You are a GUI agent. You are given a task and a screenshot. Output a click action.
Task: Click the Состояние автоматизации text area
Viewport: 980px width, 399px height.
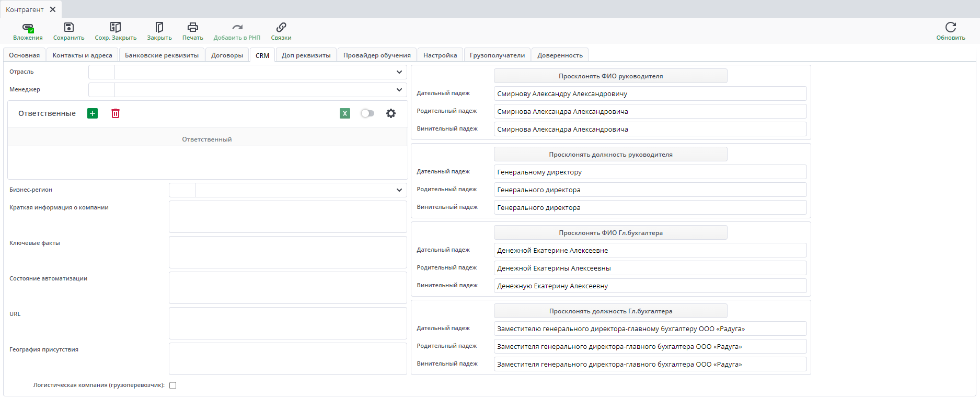coord(288,288)
